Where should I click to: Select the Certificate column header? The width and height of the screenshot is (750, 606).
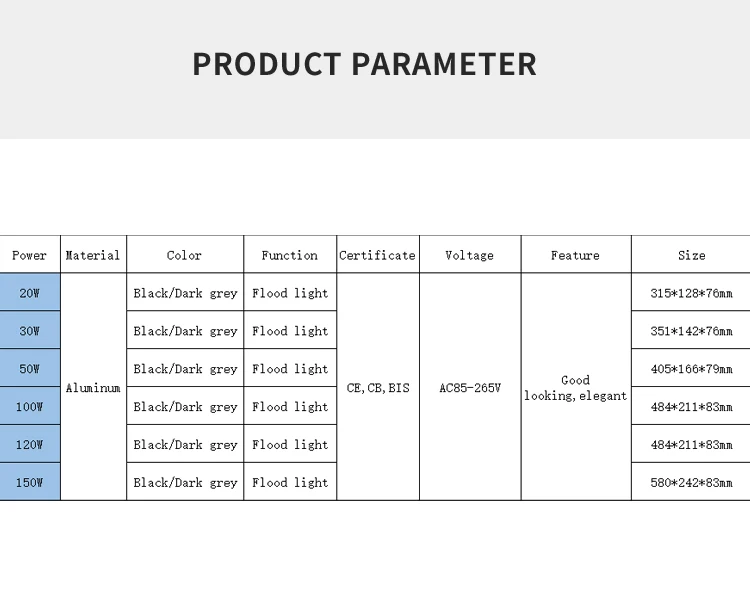(x=377, y=255)
